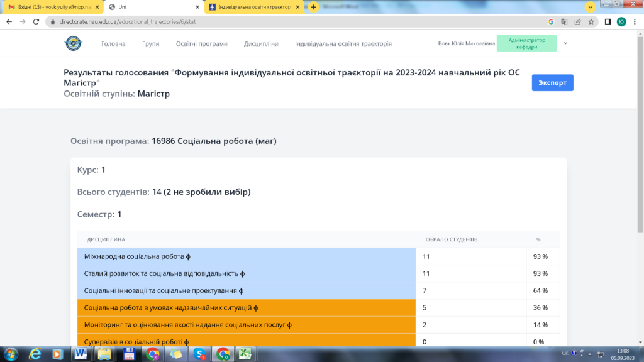The width and height of the screenshot is (644, 362).
Task: Expand the Chrome tab search dropdown
Action: (x=590, y=7)
